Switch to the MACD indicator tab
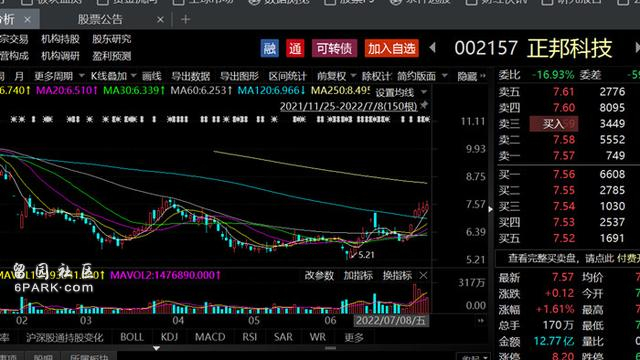The width and height of the screenshot is (640, 360). [x=210, y=337]
